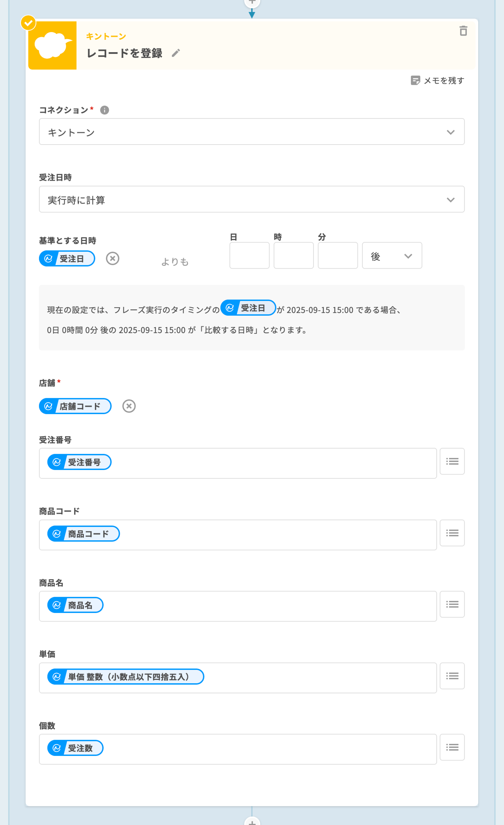Open the 受注日時 dropdown set to 実行時に計算

(x=251, y=199)
